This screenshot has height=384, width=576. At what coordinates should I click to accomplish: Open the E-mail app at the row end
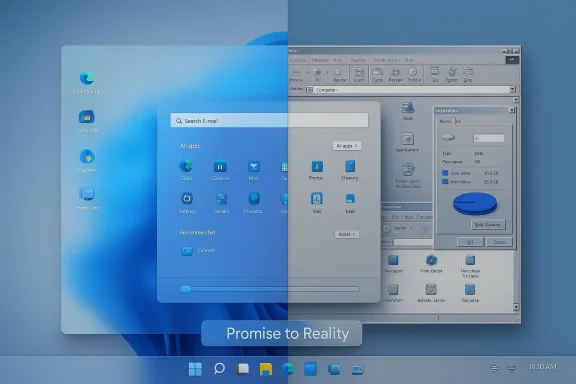coord(350,199)
